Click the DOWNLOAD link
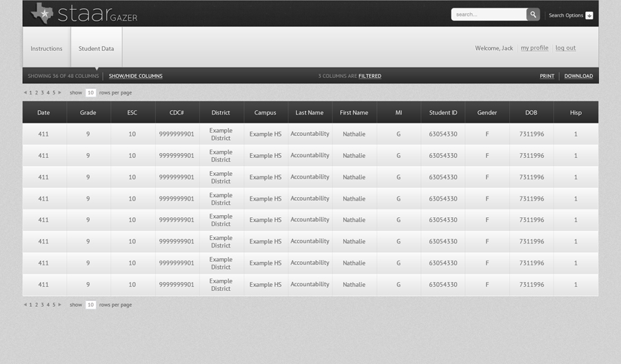The width and height of the screenshot is (621, 364). pos(579,76)
